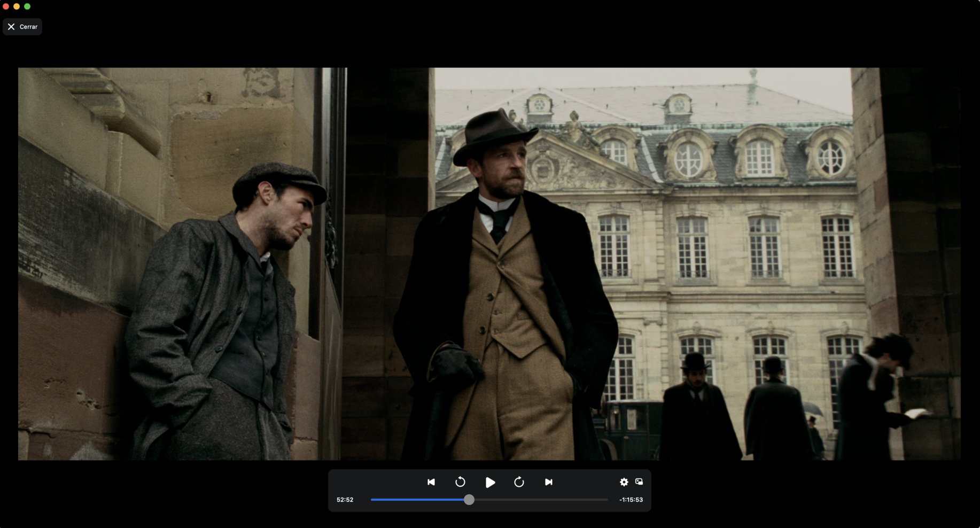Open the playback settings gear
The image size is (980, 528).
point(624,482)
